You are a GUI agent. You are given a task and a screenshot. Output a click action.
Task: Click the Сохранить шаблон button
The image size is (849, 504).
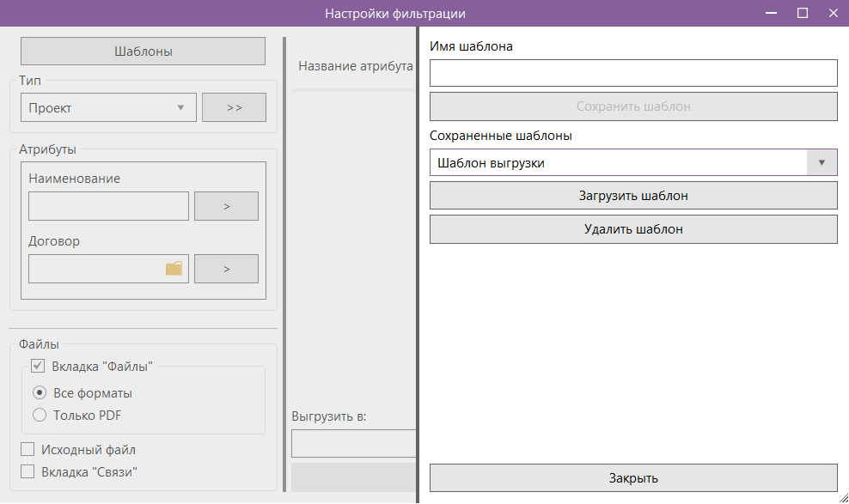(x=633, y=106)
